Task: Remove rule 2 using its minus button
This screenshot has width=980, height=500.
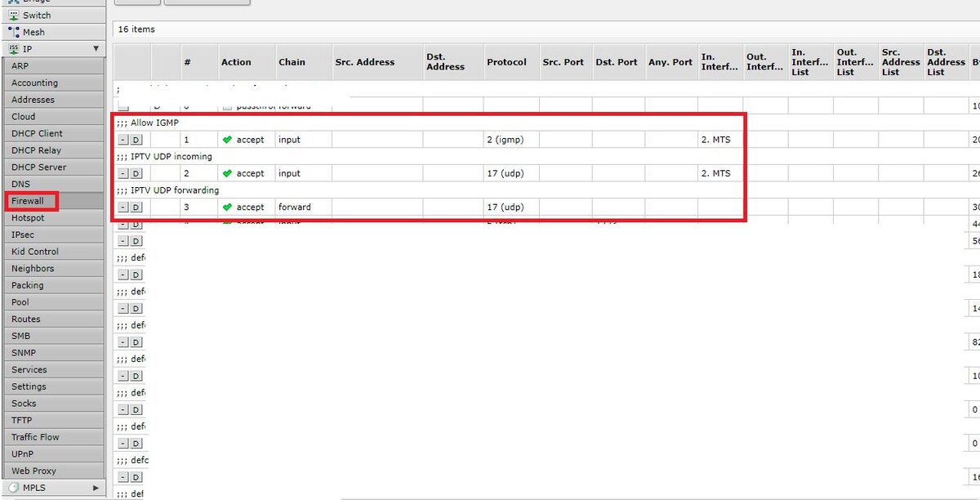Action: tap(123, 173)
